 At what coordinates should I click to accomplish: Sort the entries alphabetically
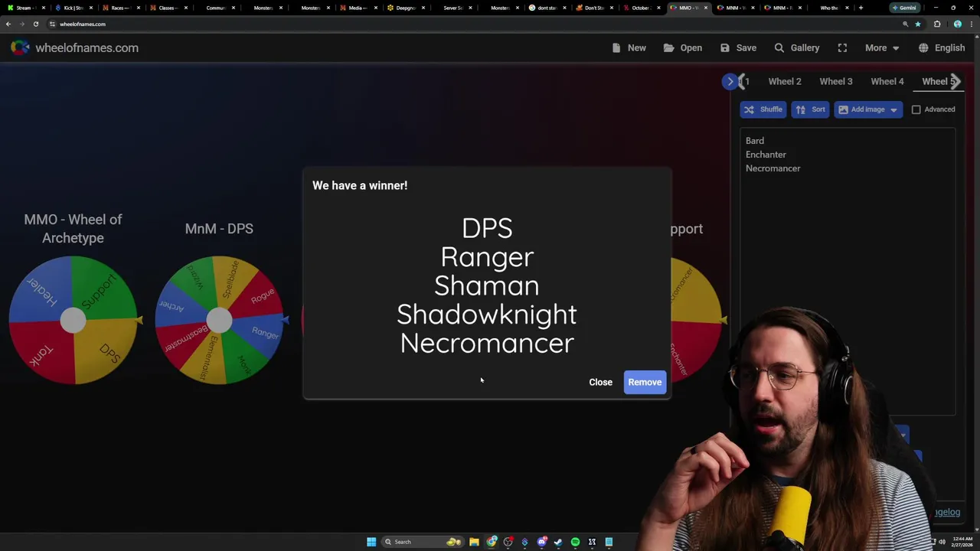(x=810, y=109)
